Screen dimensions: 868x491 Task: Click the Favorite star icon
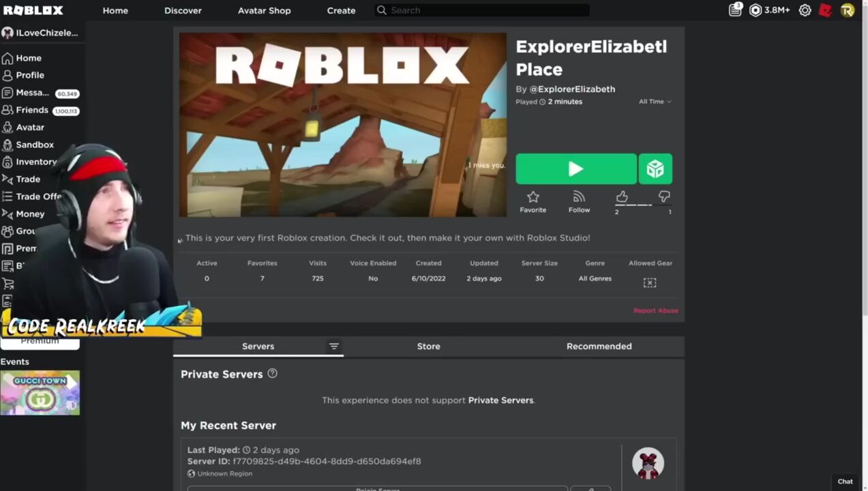click(533, 196)
